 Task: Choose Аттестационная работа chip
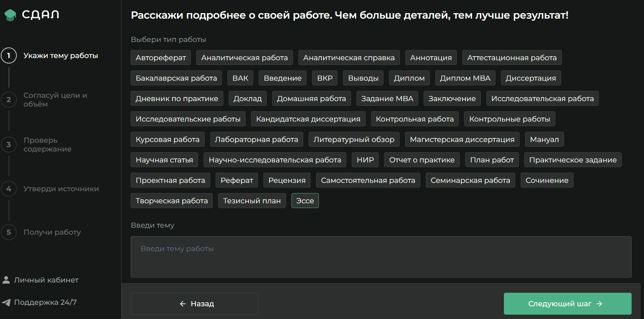click(512, 58)
